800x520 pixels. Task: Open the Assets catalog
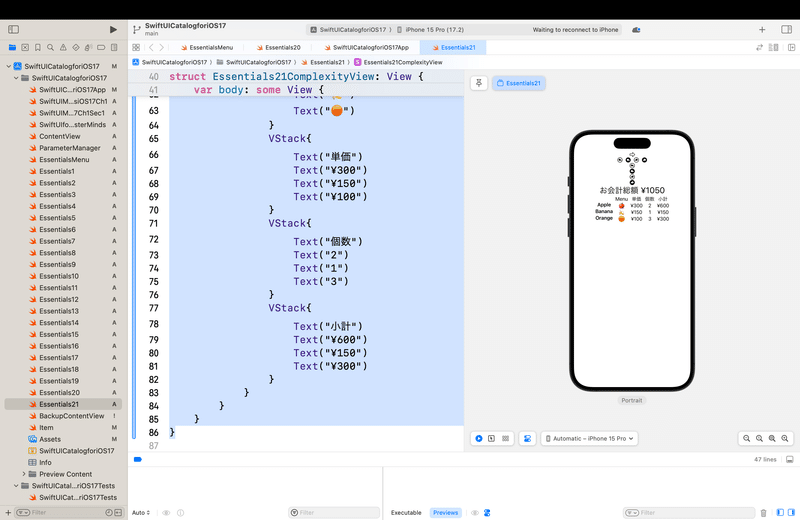click(50, 439)
